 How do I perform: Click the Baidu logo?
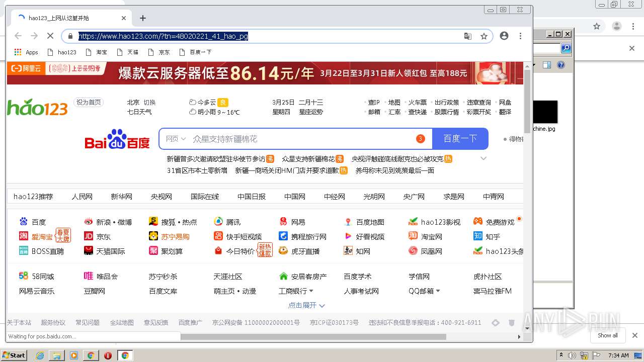pos(117,139)
